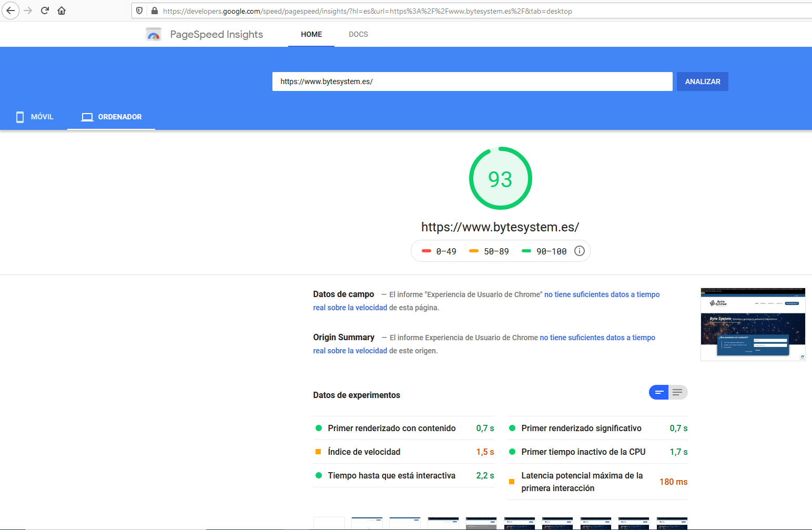
Task: Click the 1,5 s speed index value
Action: [x=485, y=452]
